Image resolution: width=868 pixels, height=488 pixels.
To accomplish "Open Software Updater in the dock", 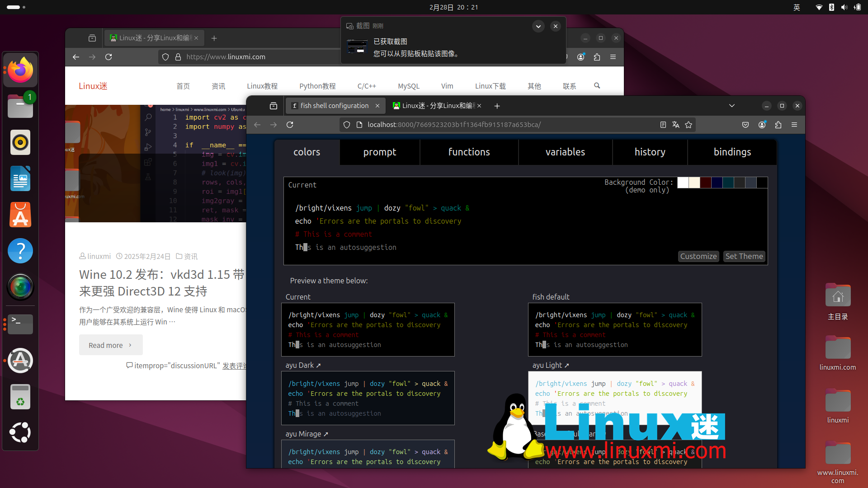I will point(20,360).
